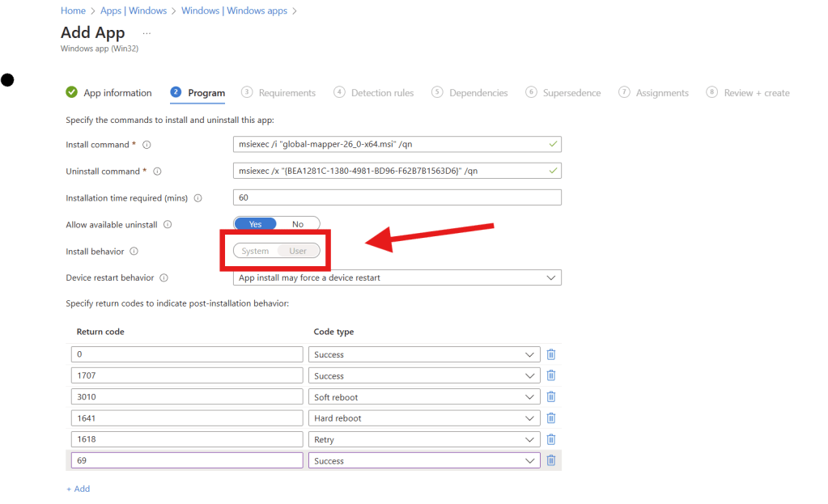
Task: Navigate to Home breadcrumb link
Action: (73, 11)
